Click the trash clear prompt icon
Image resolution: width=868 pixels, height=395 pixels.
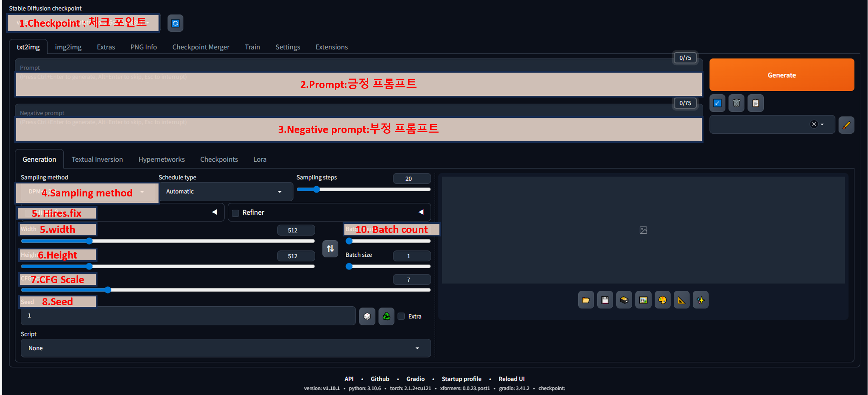[x=736, y=103]
